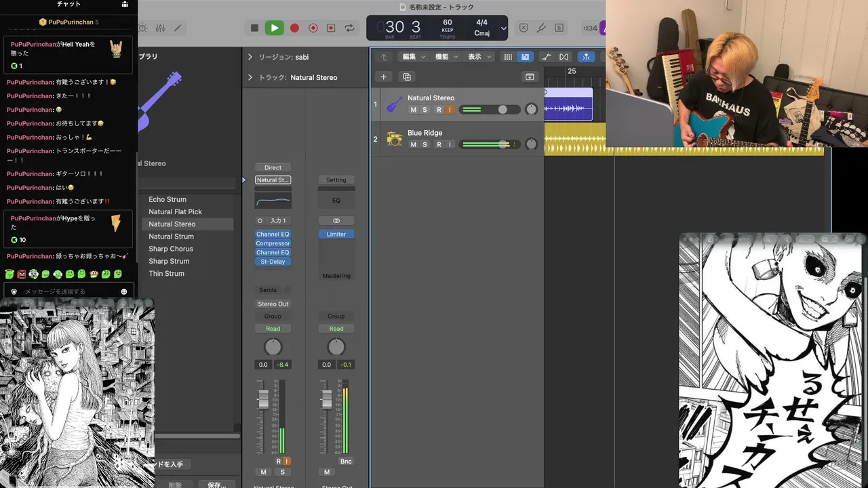
Task: Toggle the Capture Recording button
Action: point(313,28)
